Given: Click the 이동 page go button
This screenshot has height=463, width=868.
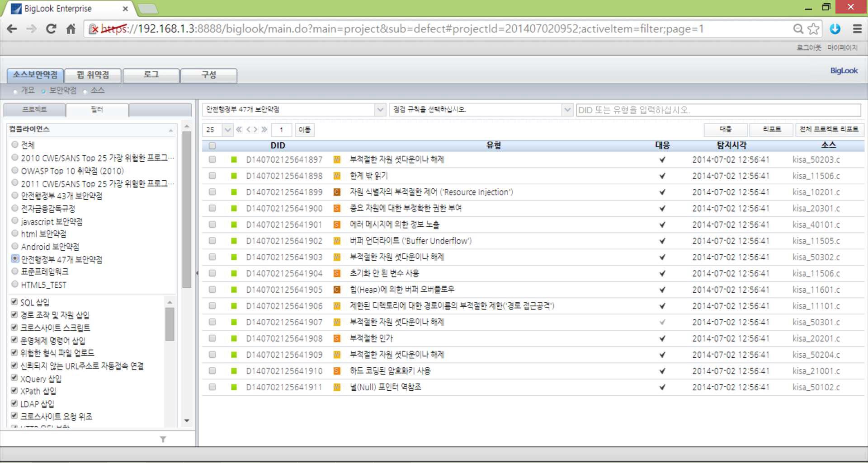Looking at the screenshot, I should pos(305,130).
